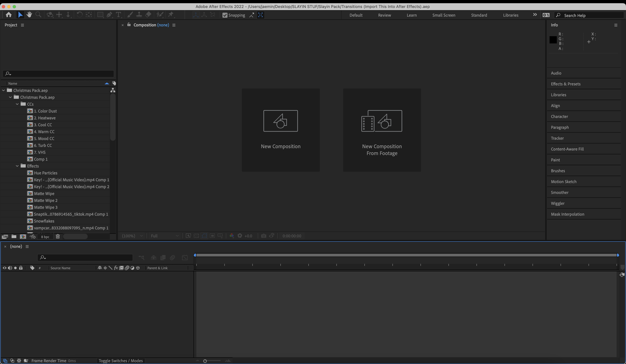Take a Snapshot in the Composition panel
The width and height of the screenshot is (626, 364).
[264, 236]
